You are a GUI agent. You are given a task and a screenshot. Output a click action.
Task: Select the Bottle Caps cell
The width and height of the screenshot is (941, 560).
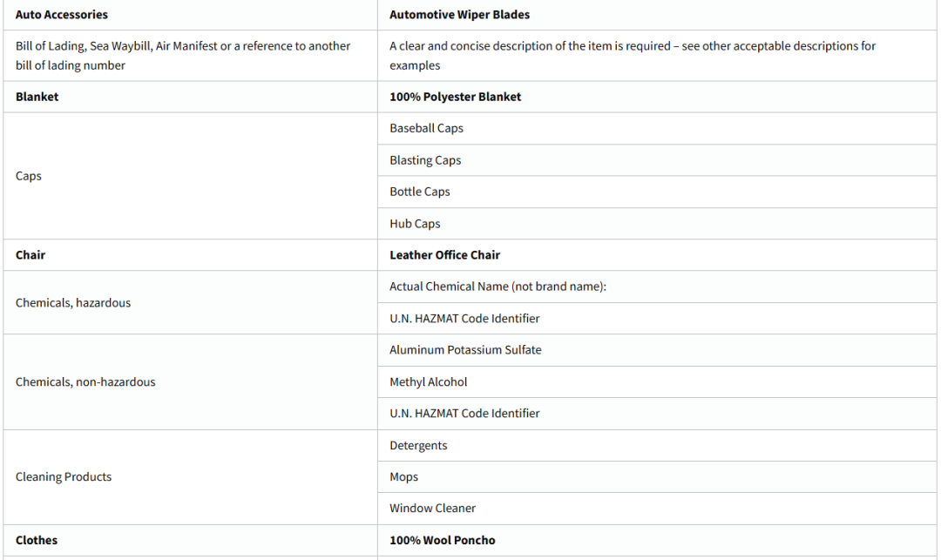tap(420, 192)
